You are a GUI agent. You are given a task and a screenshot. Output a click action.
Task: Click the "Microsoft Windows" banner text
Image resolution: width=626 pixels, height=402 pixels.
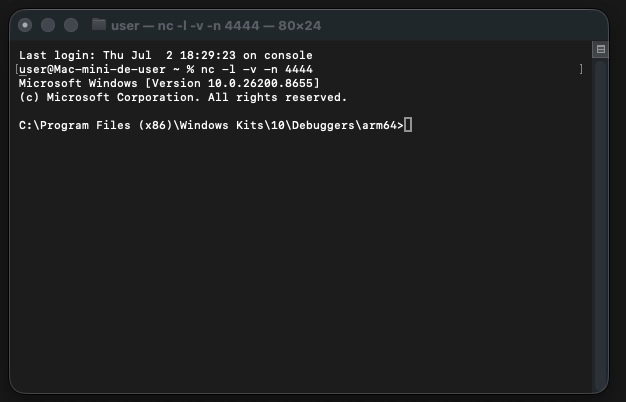(78, 83)
